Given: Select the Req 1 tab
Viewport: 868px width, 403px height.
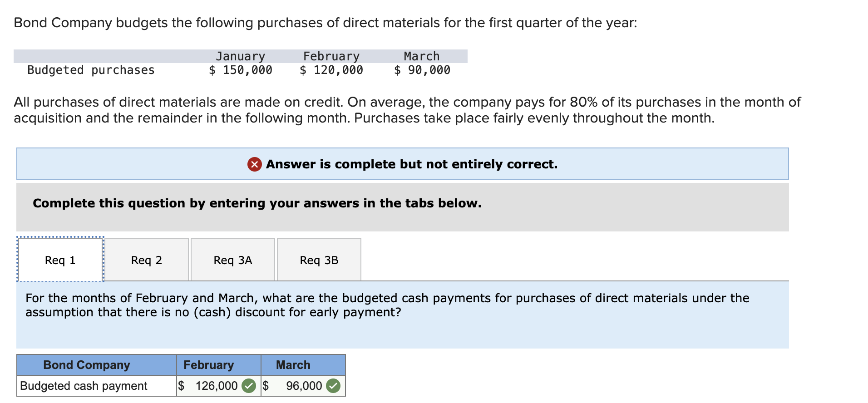Looking at the screenshot, I should 60,260.
